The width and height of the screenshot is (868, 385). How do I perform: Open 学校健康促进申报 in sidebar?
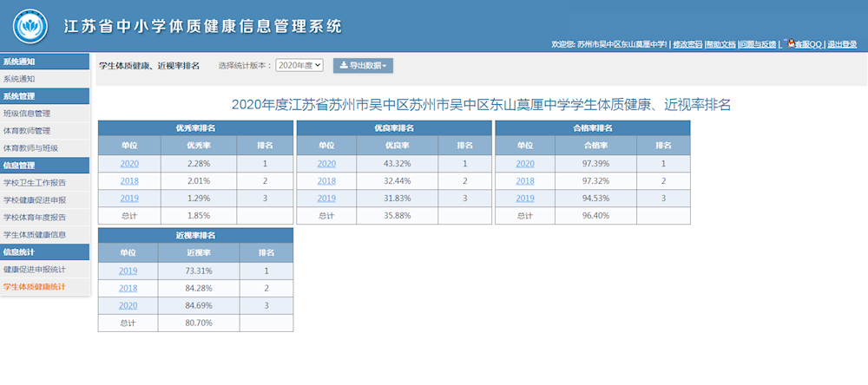tap(44, 199)
